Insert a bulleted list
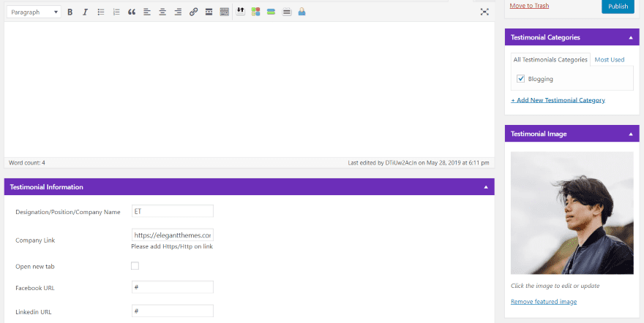Screen dimensions: 644x323 point(101,12)
